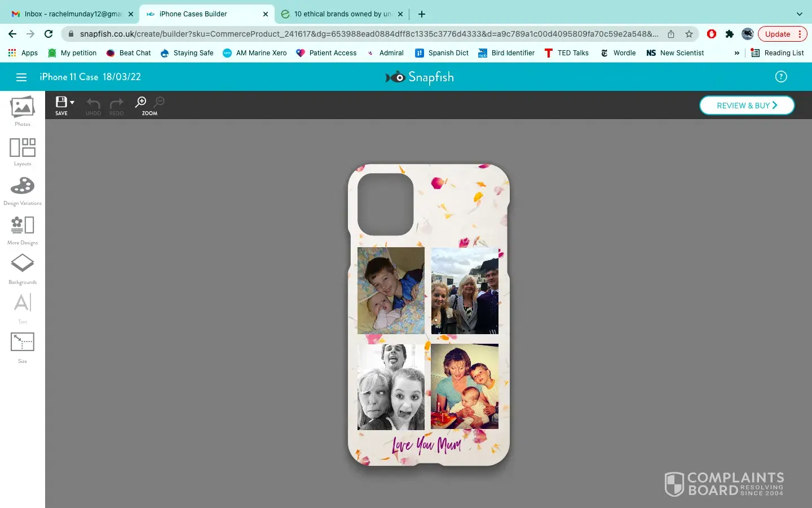Go back to the previous page
The image size is (812, 508).
coord(12,34)
